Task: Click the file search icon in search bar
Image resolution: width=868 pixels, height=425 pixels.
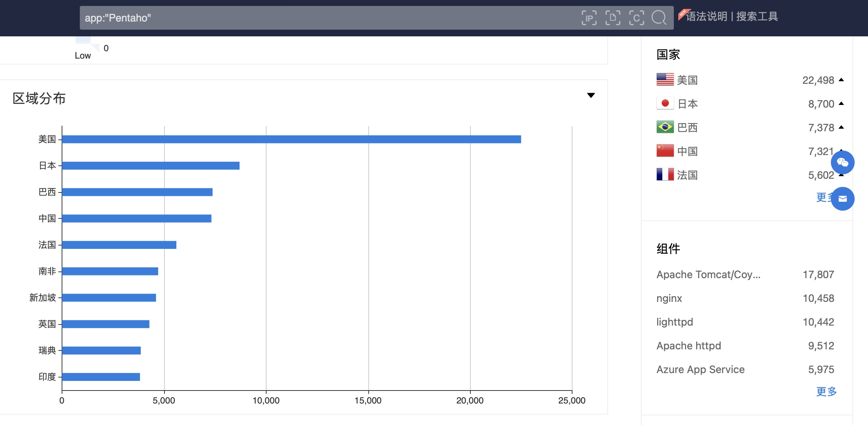Action: 613,18
